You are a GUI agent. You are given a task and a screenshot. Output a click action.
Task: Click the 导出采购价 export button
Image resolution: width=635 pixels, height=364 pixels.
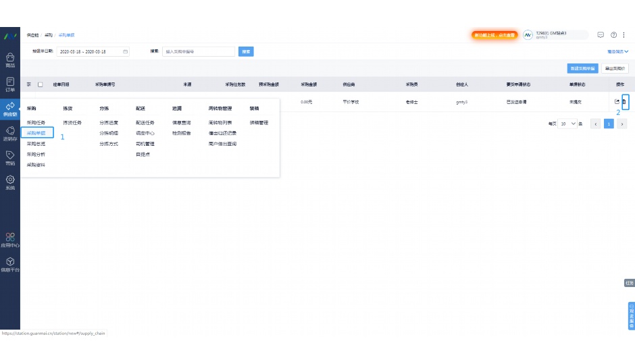pos(615,68)
